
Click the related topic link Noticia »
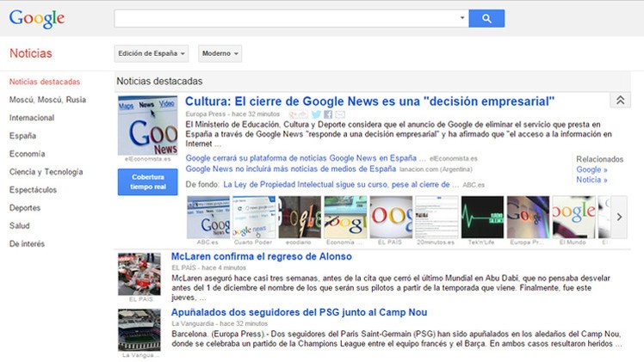click(x=591, y=180)
